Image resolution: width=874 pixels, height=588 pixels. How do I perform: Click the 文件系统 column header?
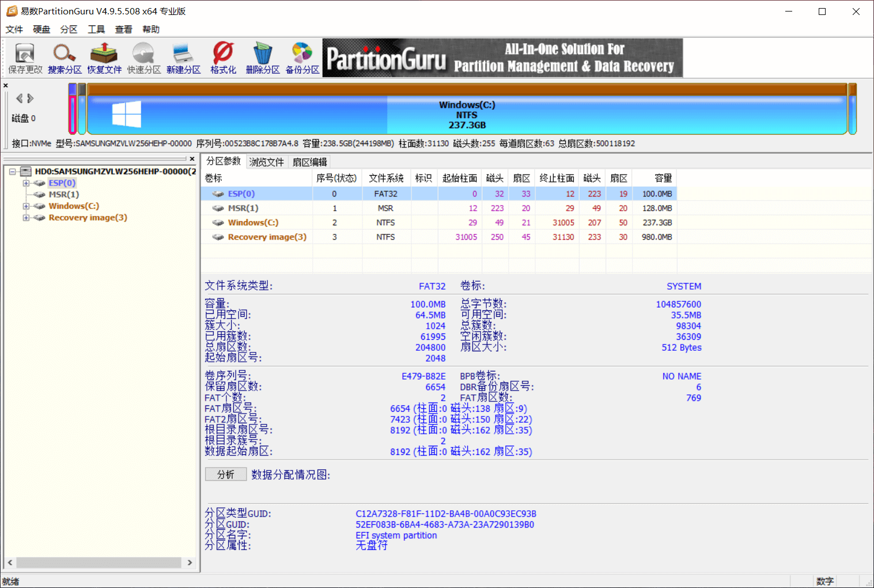pos(387,179)
